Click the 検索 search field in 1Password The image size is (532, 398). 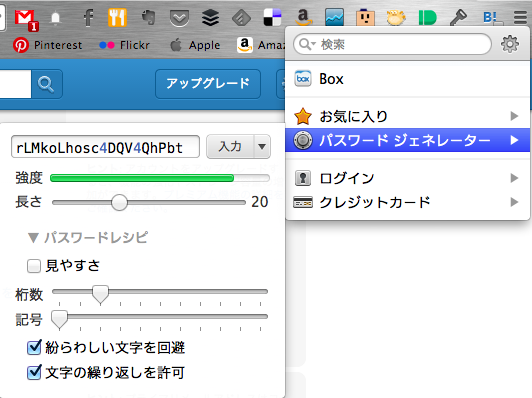[x=392, y=44]
